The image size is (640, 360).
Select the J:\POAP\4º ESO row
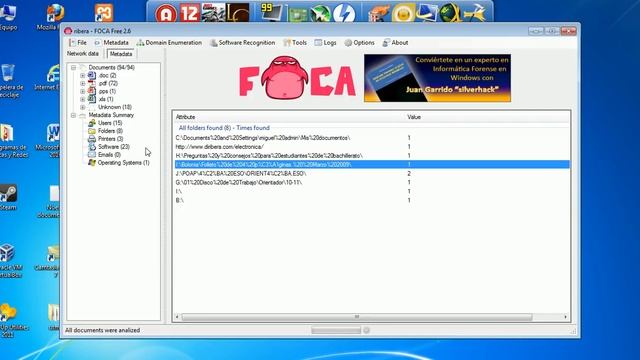click(x=372, y=173)
